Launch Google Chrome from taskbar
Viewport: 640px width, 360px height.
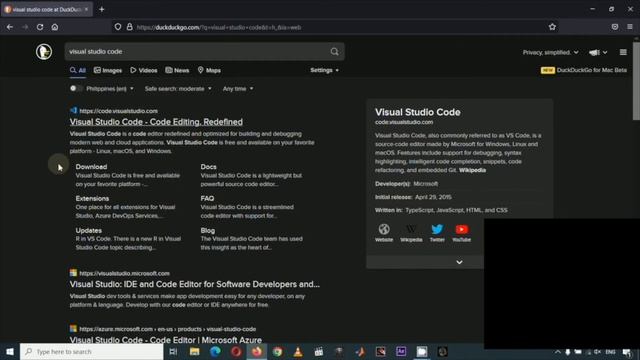[278, 351]
